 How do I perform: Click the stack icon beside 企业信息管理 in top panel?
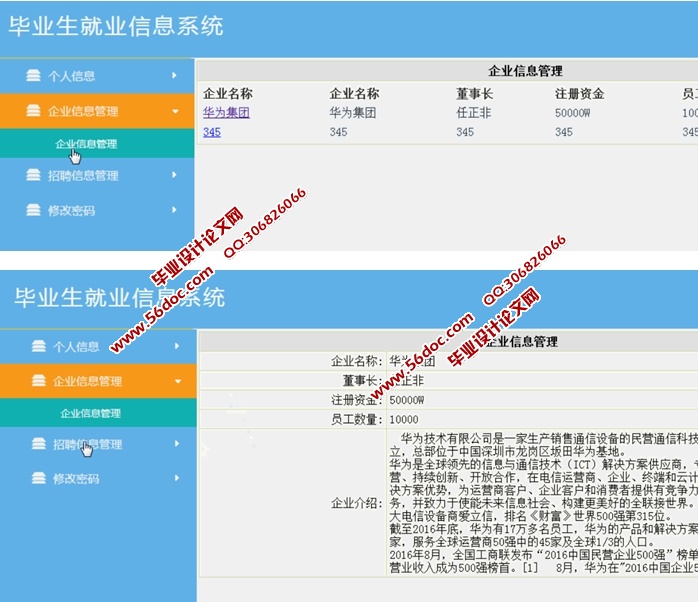click(33, 110)
